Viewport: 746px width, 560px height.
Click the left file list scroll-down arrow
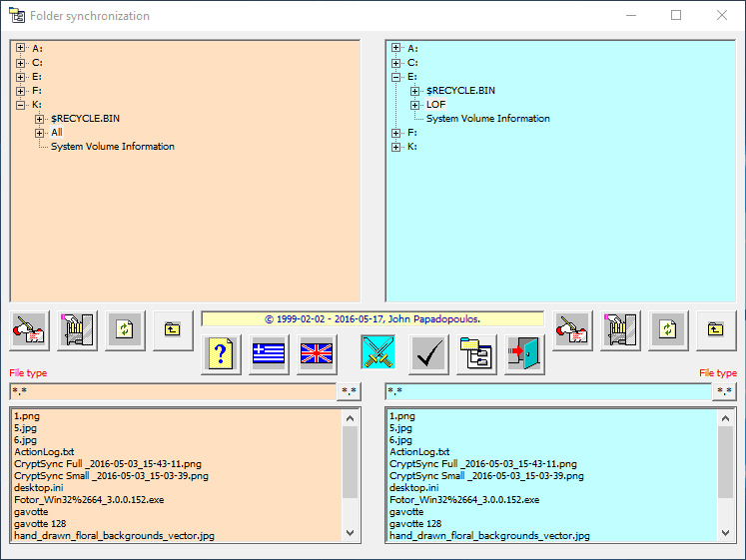[351, 533]
